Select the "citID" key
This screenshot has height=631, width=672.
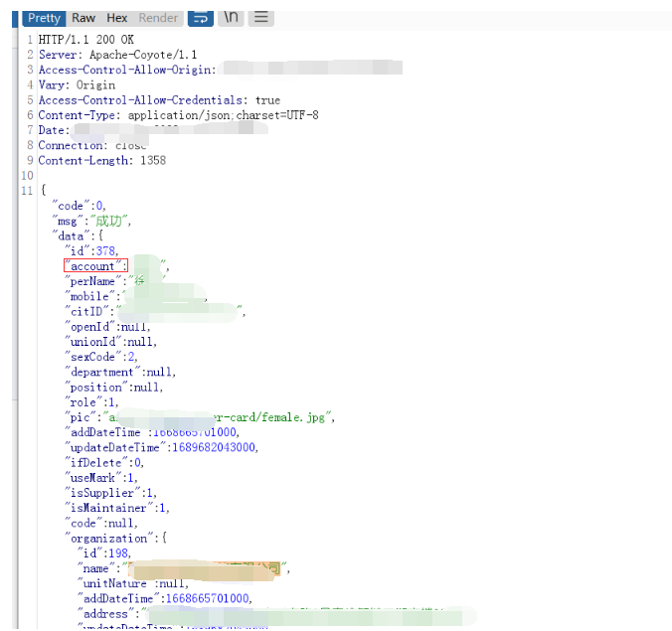click(x=87, y=311)
